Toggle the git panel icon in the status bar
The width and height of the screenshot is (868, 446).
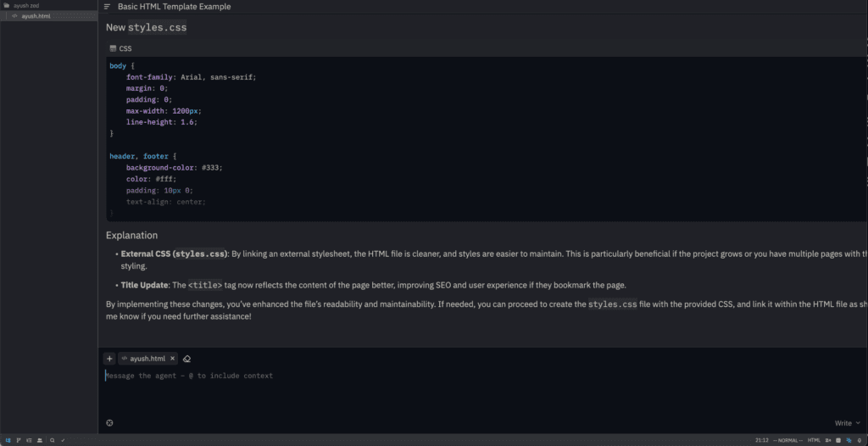click(x=19, y=440)
